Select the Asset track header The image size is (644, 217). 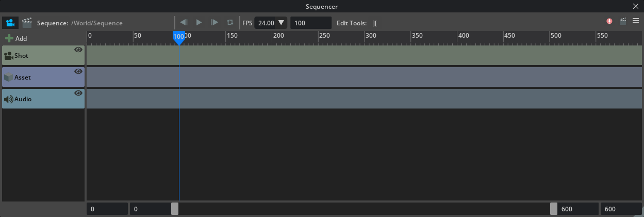click(43, 77)
